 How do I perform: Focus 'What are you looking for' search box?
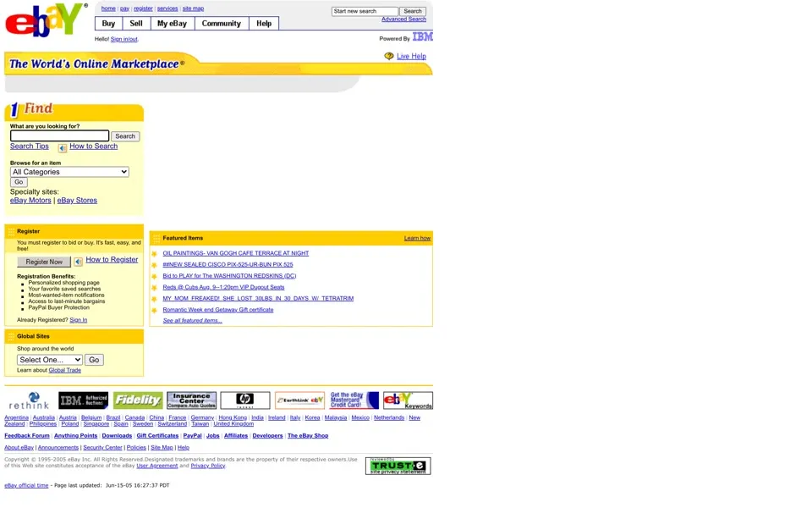[x=59, y=135]
